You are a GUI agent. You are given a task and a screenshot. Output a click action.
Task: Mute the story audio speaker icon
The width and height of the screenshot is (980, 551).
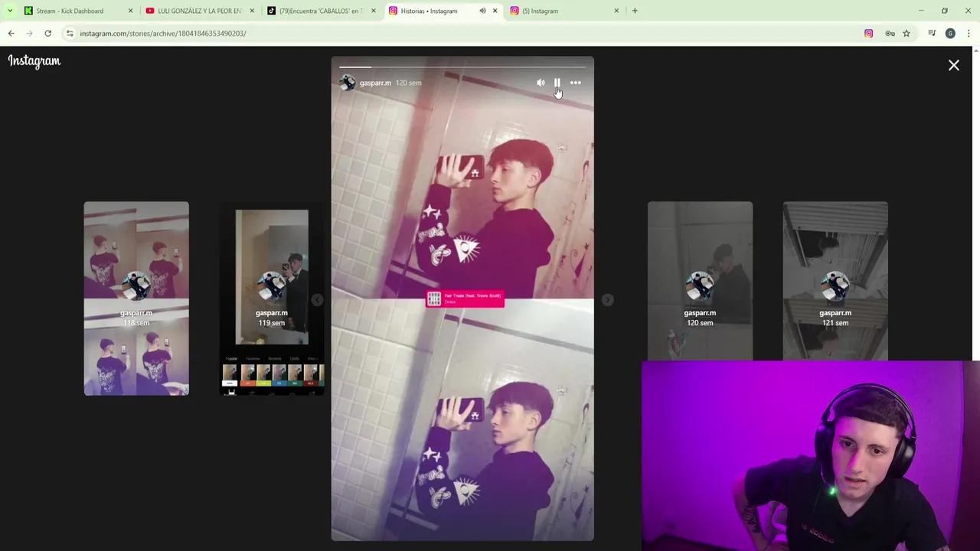point(541,83)
